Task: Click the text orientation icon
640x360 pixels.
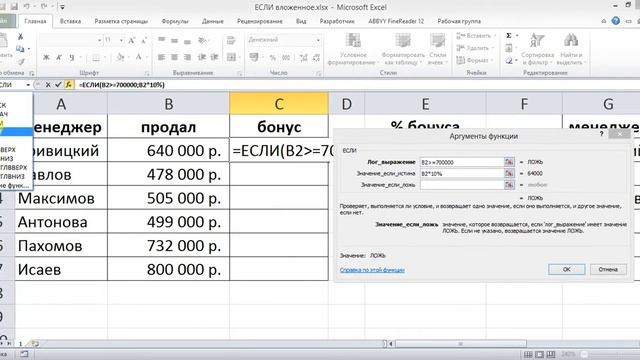Action: [x=202, y=40]
